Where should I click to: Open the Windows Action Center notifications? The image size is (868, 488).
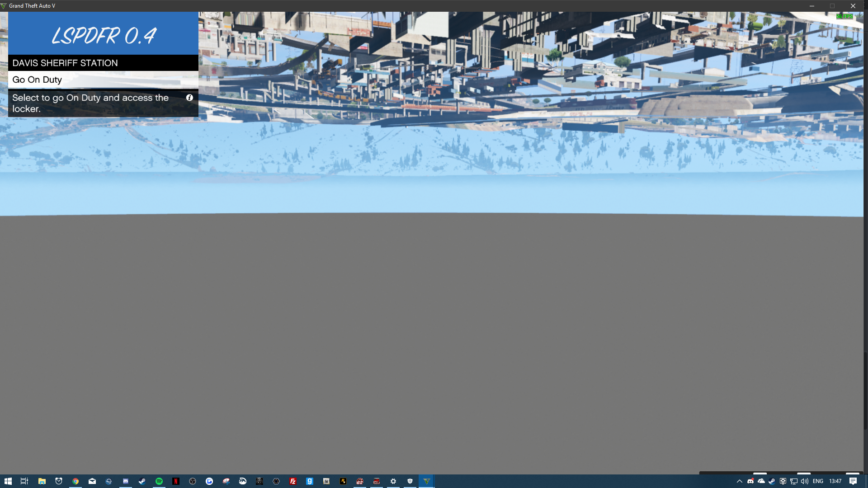[x=853, y=481]
